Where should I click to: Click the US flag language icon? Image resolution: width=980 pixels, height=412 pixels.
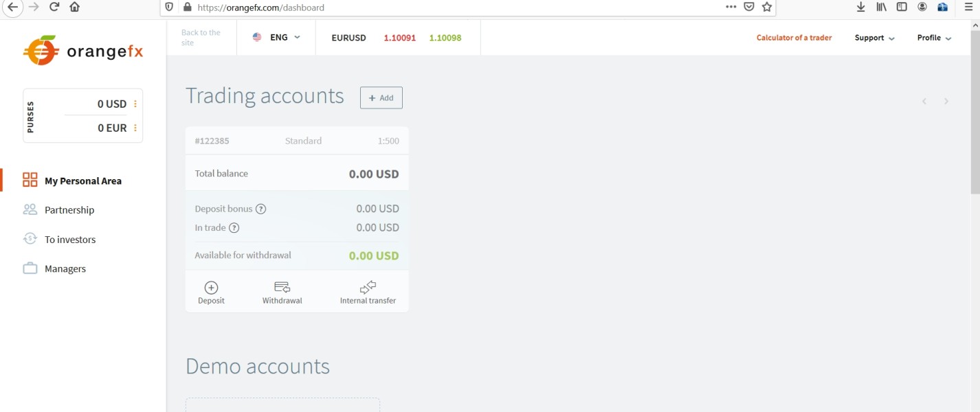pyautogui.click(x=257, y=38)
